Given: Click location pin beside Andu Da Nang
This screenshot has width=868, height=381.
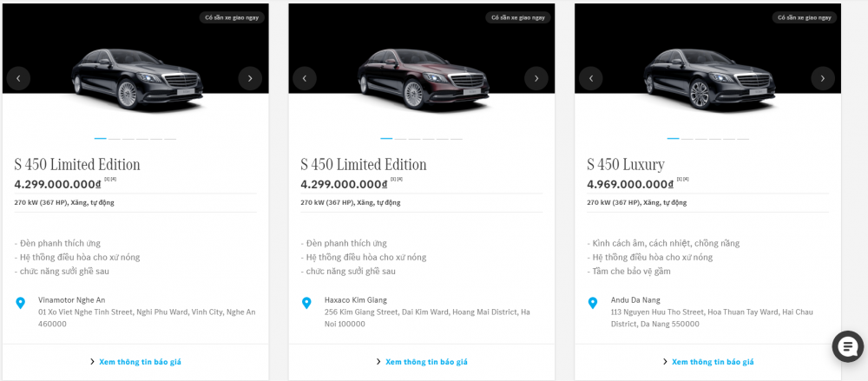Looking at the screenshot, I should [x=593, y=303].
